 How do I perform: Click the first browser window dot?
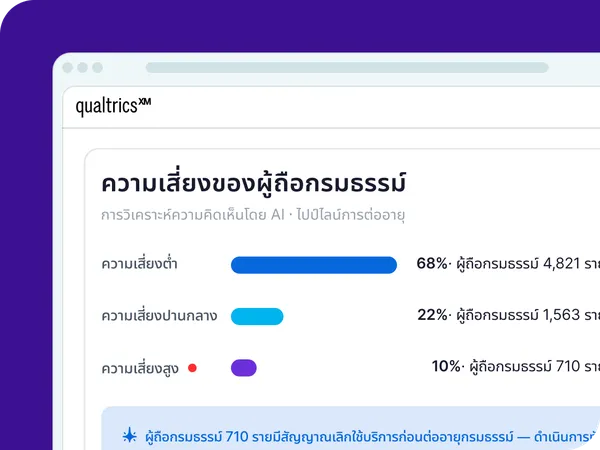[x=68, y=68]
